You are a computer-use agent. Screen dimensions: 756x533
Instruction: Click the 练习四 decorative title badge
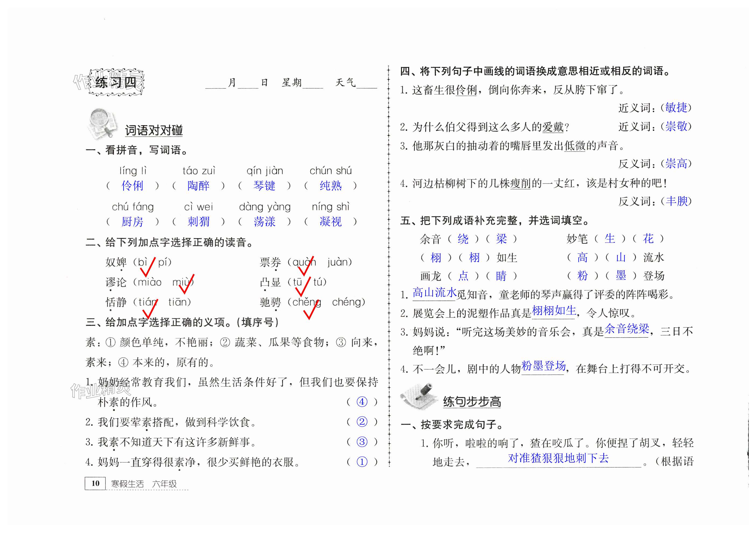click(x=116, y=82)
